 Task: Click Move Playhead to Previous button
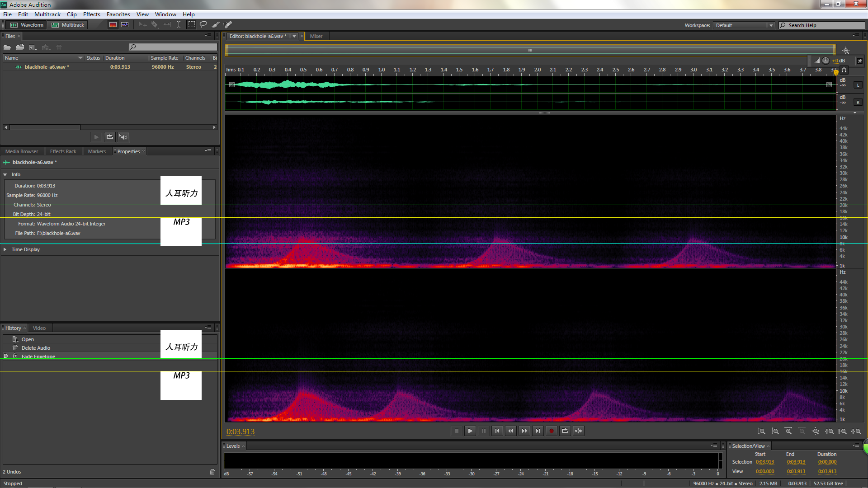click(497, 431)
